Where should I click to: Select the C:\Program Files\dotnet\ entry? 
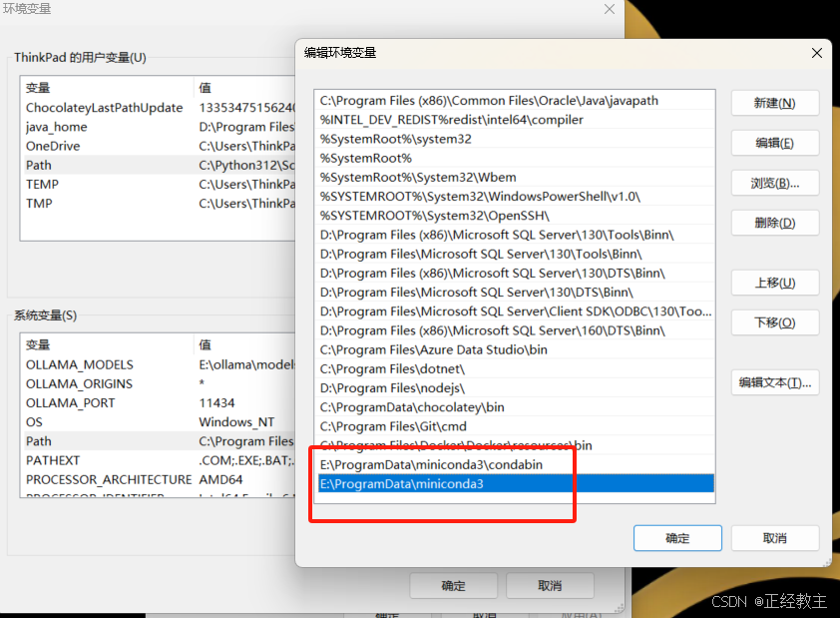click(x=516, y=368)
